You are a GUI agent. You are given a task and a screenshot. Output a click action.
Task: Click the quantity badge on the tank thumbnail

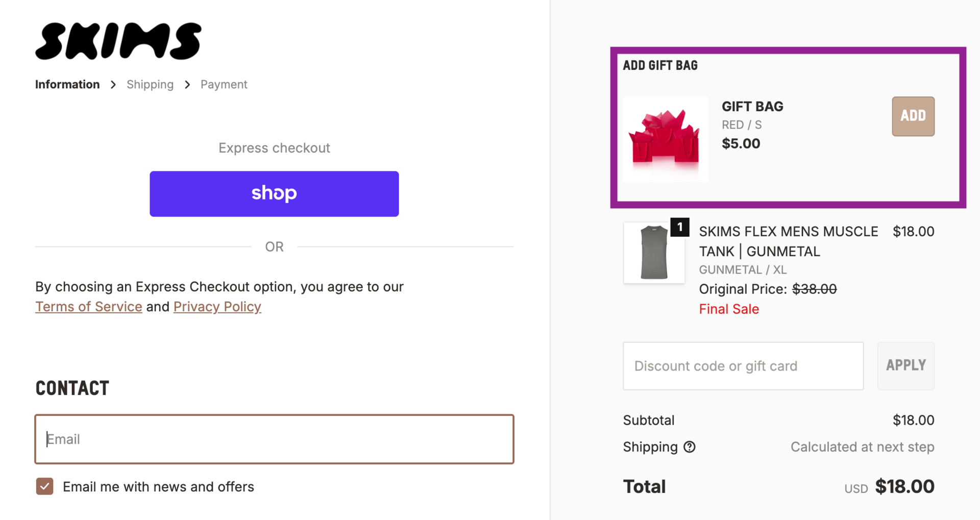coord(679,227)
